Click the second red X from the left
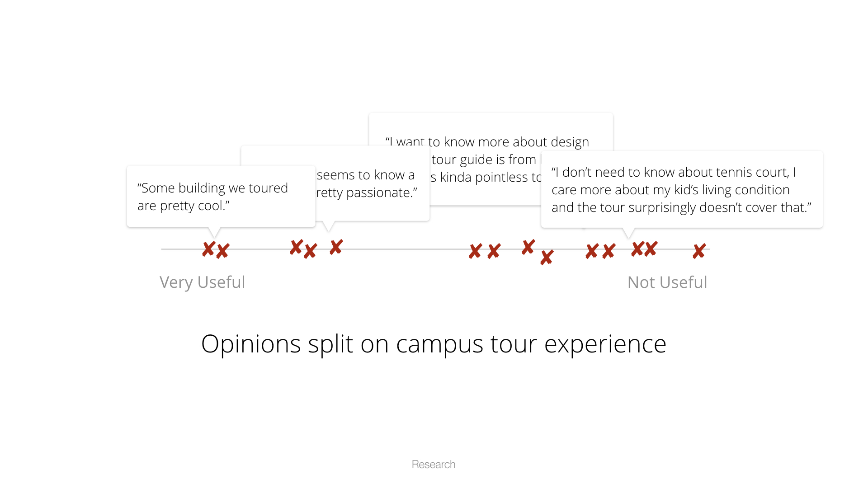Viewport: 868px width, 488px height. point(222,251)
